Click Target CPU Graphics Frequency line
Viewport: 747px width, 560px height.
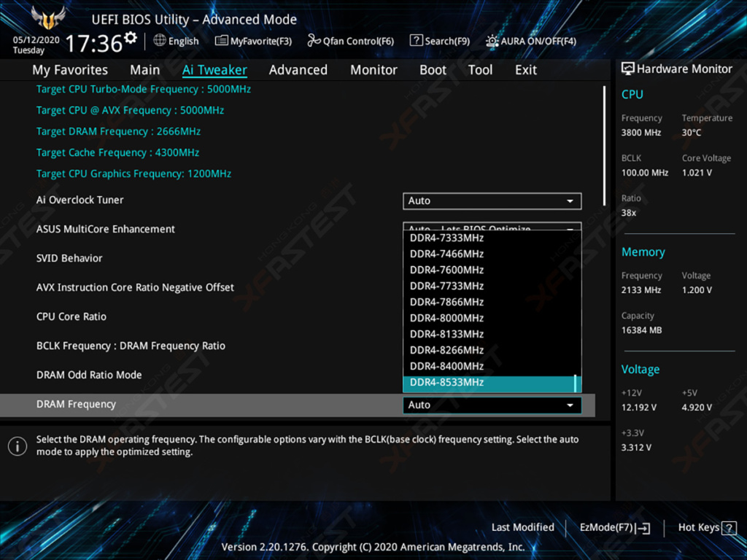pos(134,174)
